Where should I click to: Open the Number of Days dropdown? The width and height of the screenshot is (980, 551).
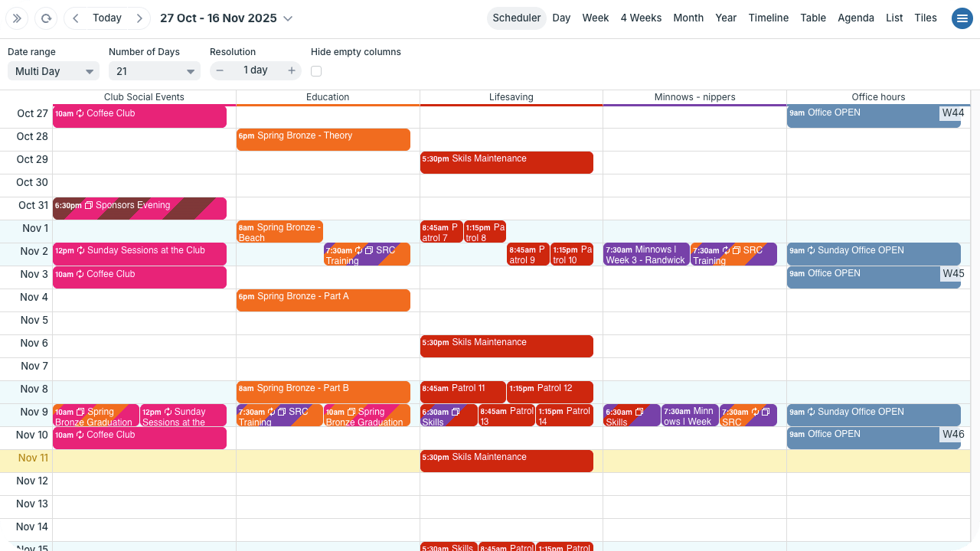click(155, 71)
